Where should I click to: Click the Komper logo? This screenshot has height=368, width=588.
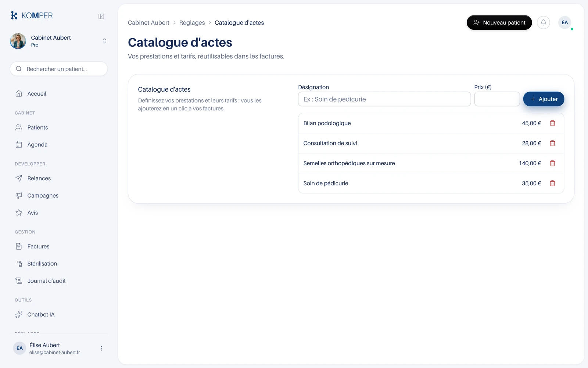[32, 15]
